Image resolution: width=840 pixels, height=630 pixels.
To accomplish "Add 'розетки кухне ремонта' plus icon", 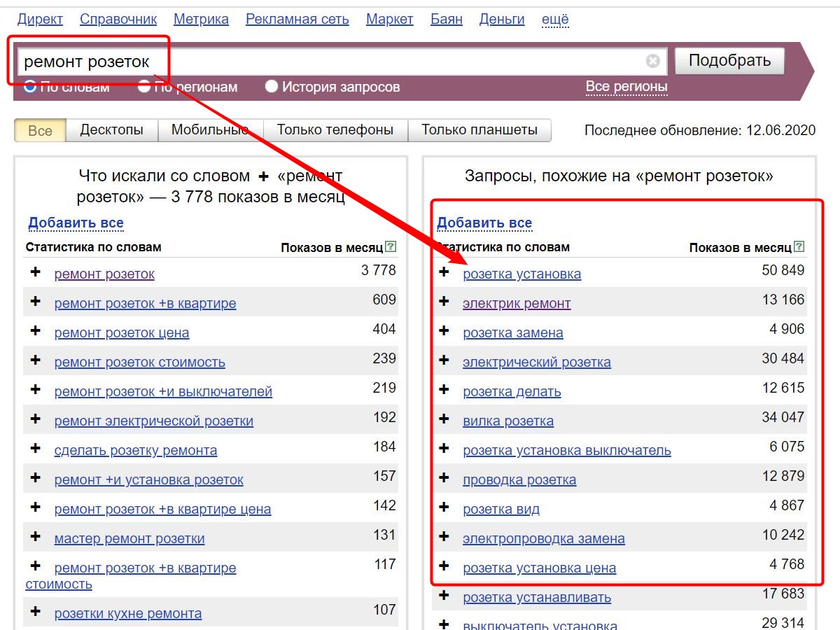I will [36, 612].
